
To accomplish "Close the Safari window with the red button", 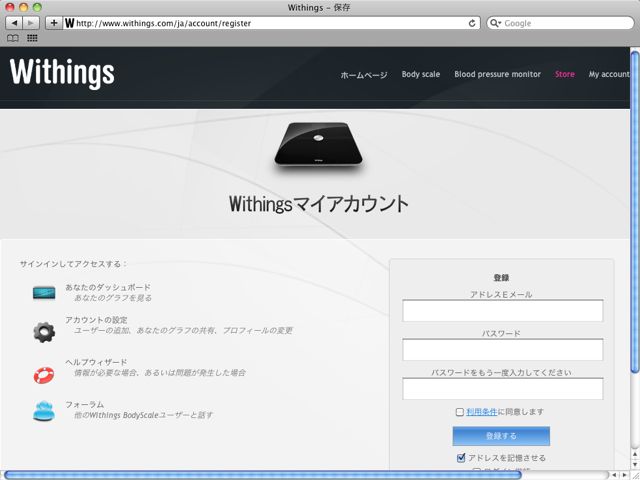I will pyautogui.click(x=10, y=7).
